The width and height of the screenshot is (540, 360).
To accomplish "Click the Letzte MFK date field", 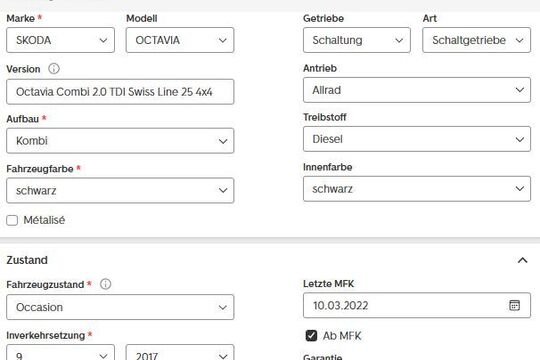I will [x=417, y=305].
